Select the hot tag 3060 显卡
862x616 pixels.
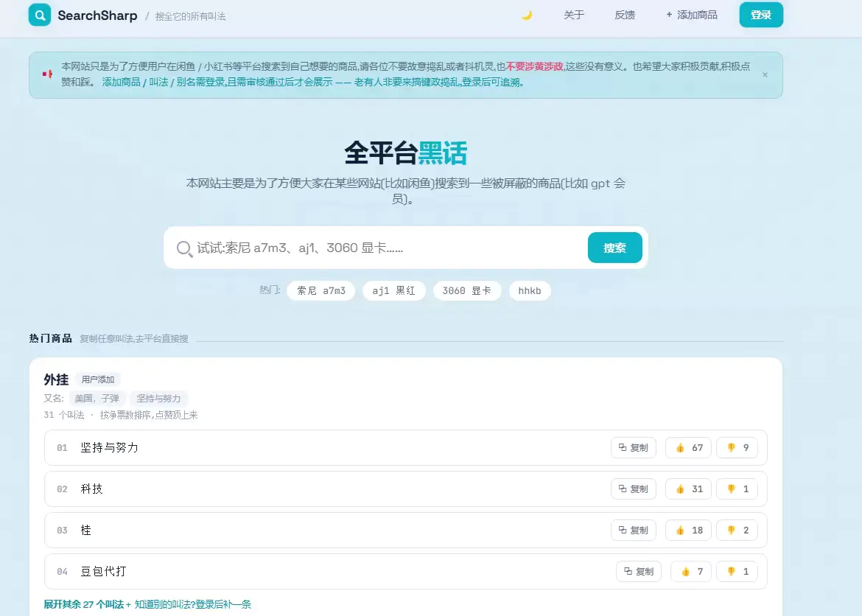click(467, 290)
